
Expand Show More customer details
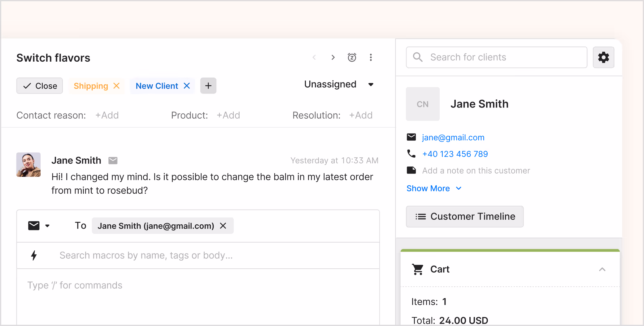(x=433, y=188)
